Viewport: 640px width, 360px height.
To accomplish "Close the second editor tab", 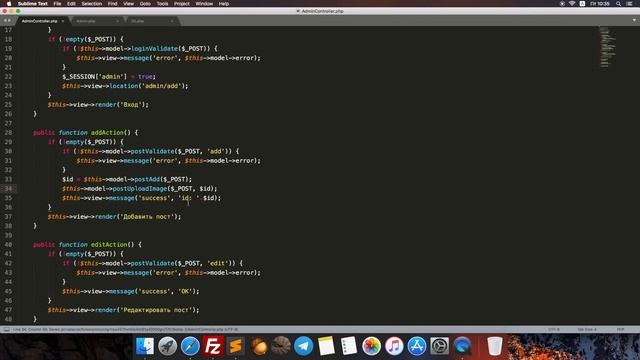I will pos(117,21).
